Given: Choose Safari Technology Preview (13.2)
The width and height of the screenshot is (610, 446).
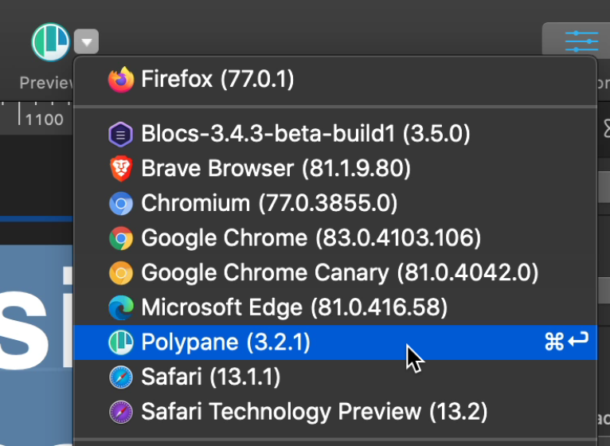Looking at the screenshot, I should (x=335, y=412).
